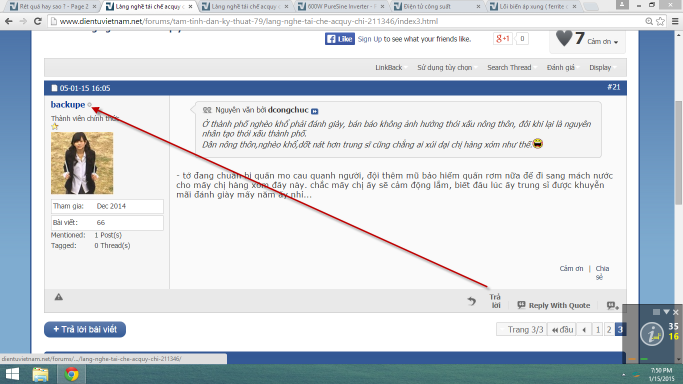Image resolution: width=683 pixels, height=384 pixels.
Task: Click the Sign Up Facebook link
Action: tap(369, 39)
